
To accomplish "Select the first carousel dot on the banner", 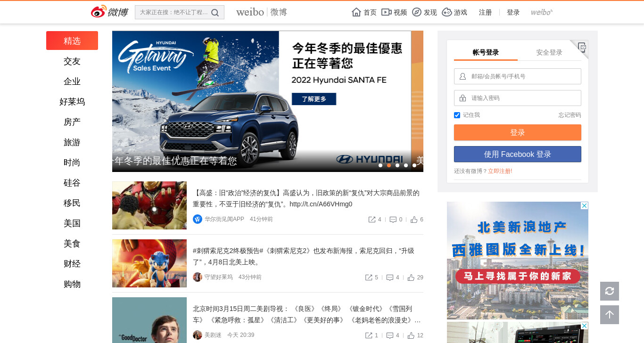I will tap(380, 165).
